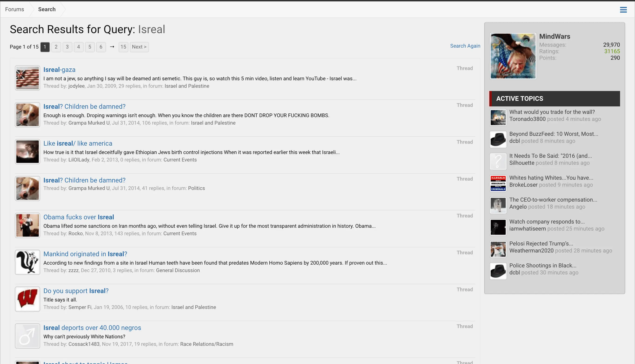Open 'What would you trade for the wall?' topic
This screenshot has height=364, width=635.
(552, 112)
